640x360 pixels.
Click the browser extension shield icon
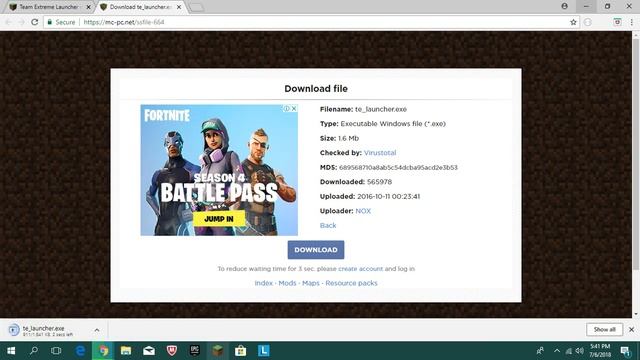point(617,22)
